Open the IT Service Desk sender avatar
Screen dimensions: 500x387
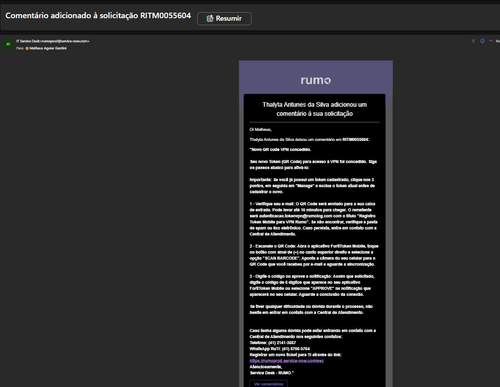(8, 44)
